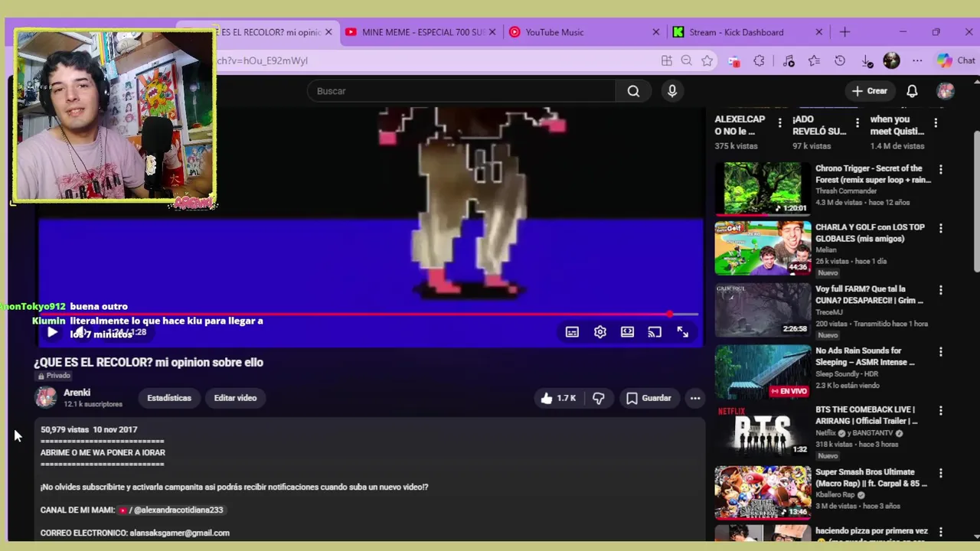Click the Editar video button
Viewport: 980px width, 551px height.
[235, 398]
